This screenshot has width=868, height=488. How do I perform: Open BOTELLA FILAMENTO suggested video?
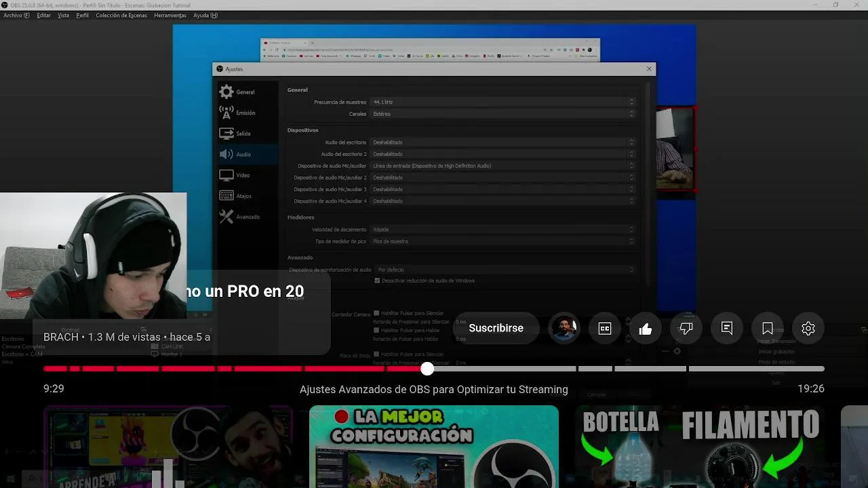700,447
